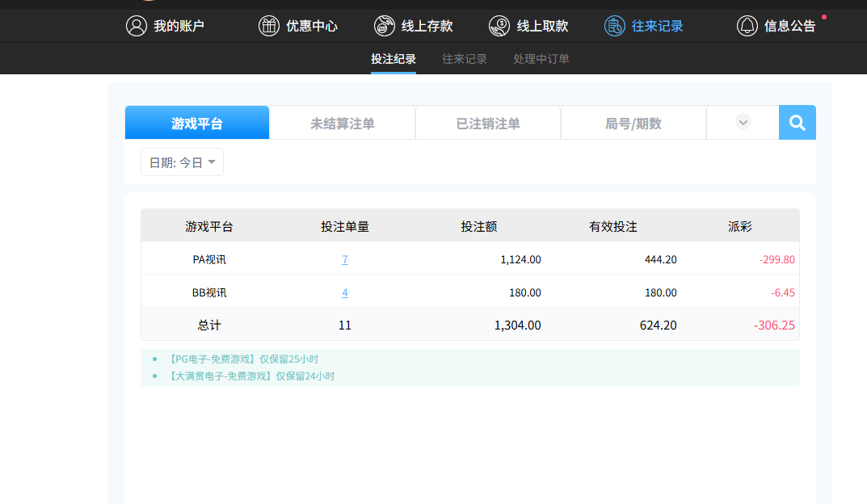867x504 pixels.
Task: Click the 往来记录 records icon
Action: (615, 26)
